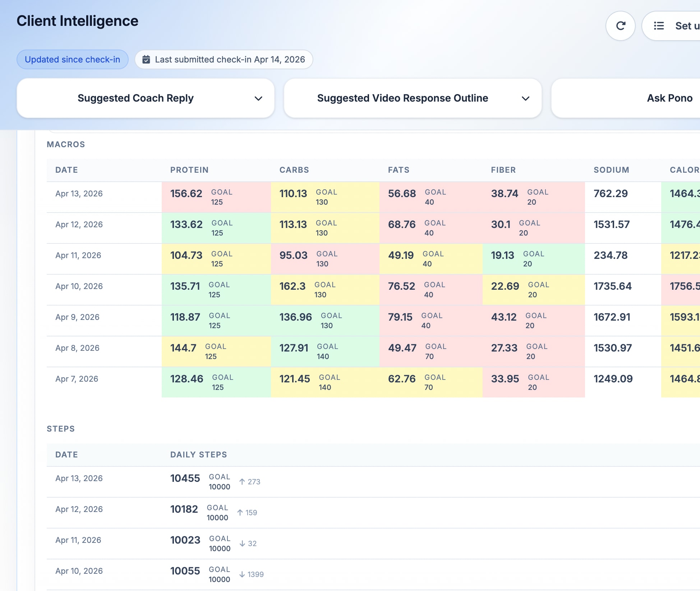Click the Updated since check-in badge
This screenshot has width=700, height=591.
tap(72, 60)
